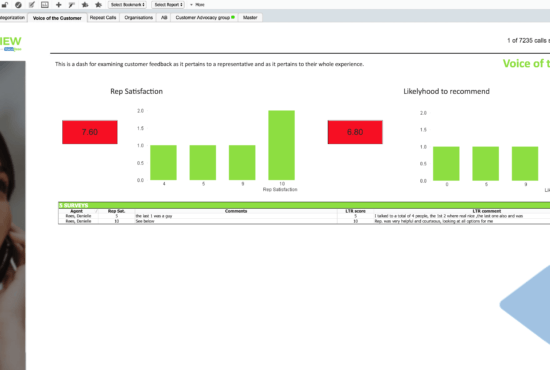Click the red 6.80 recommend score box
This screenshot has height=370, width=550.
click(x=355, y=132)
